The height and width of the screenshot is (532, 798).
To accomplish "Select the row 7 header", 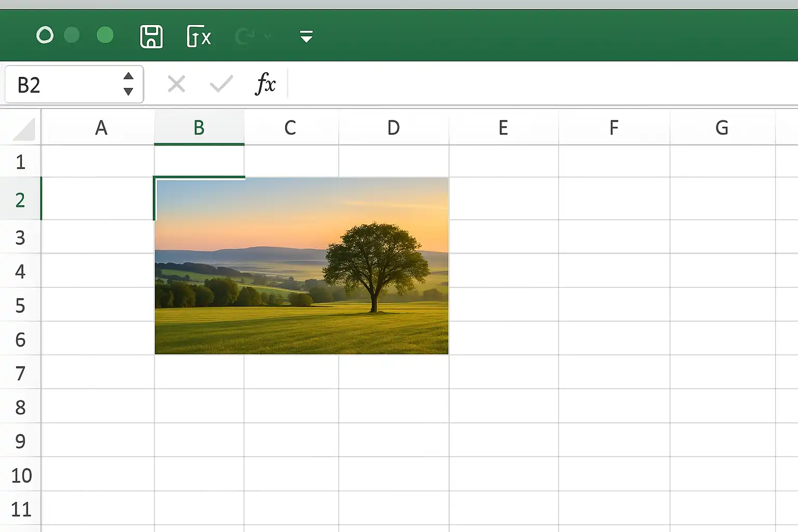I will 20,373.
